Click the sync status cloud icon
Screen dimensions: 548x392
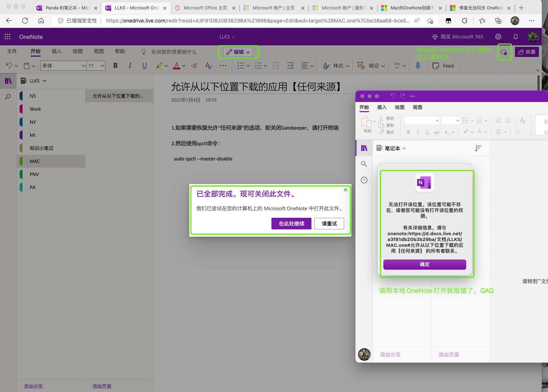click(504, 52)
